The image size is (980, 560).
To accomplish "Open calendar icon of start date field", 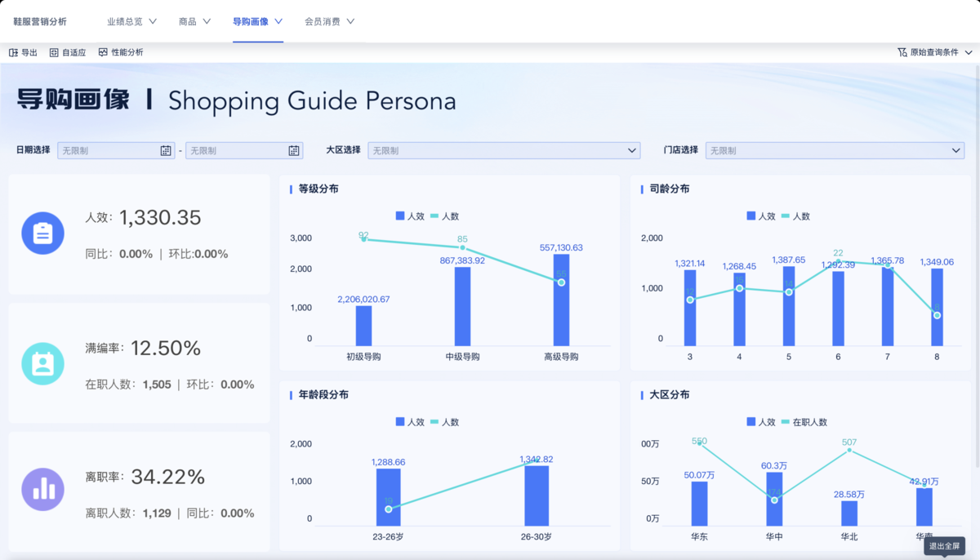I will pyautogui.click(x=166, y=151).
